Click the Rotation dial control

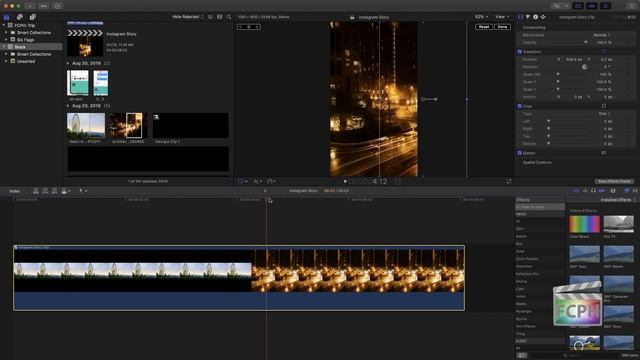(x=584, y=67)
